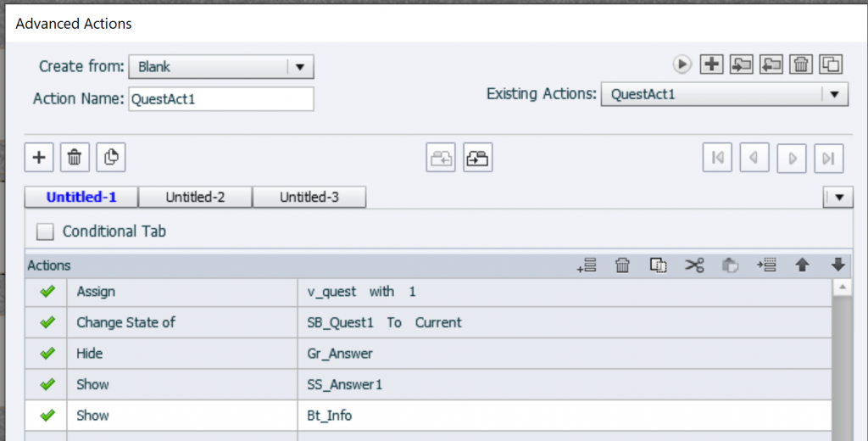
Task: Click the Action Name input field
Action: [x=220, y=98]
